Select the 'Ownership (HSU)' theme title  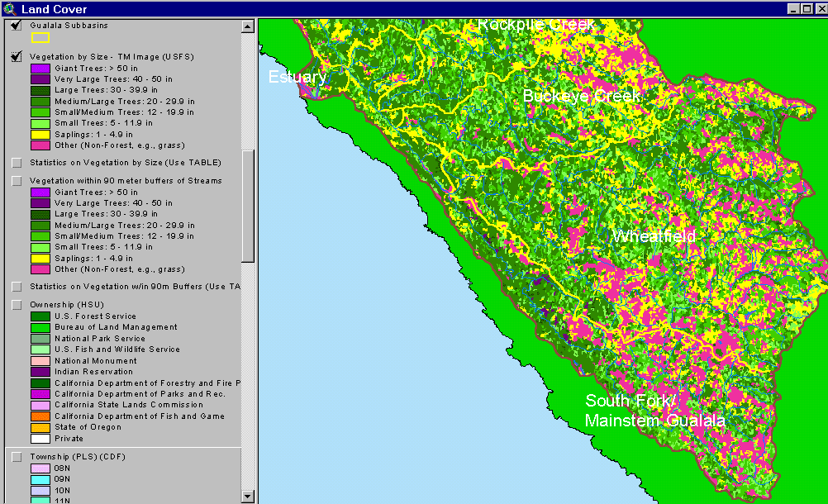[67, 305]
